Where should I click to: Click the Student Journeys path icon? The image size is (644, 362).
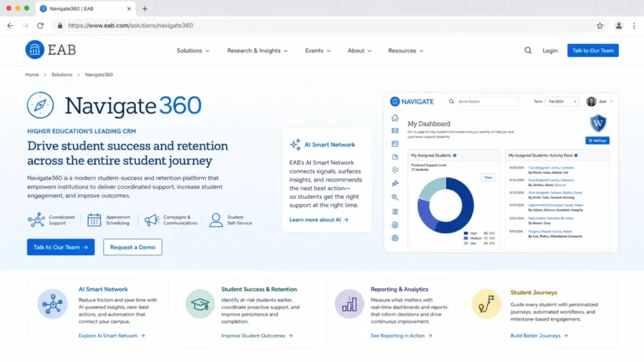486,304
